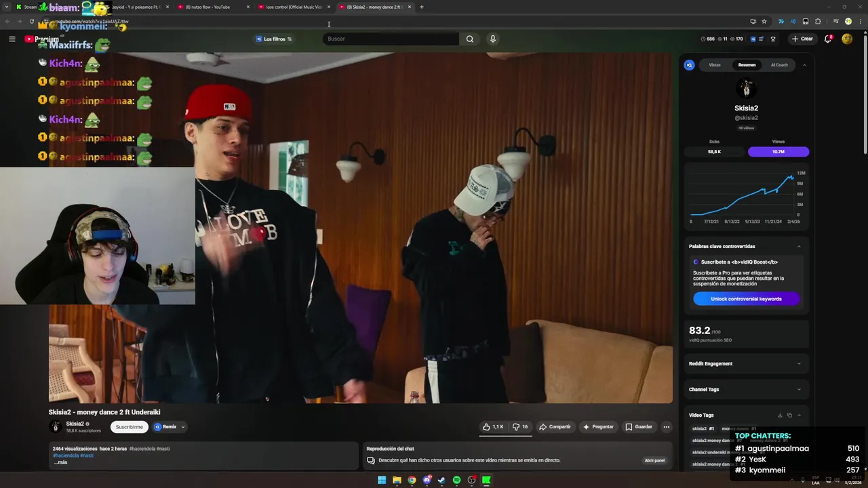Image resolution: width=868 pixels, height=488 pixels.
Task: Close the Skisia2 money dance browser tab
Action: click(410, 7)
